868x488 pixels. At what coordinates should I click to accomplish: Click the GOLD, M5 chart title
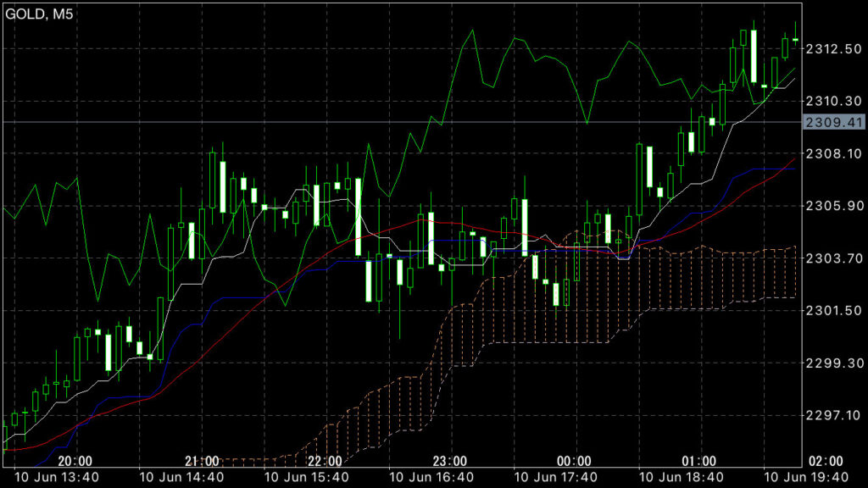tap(39, 14)
